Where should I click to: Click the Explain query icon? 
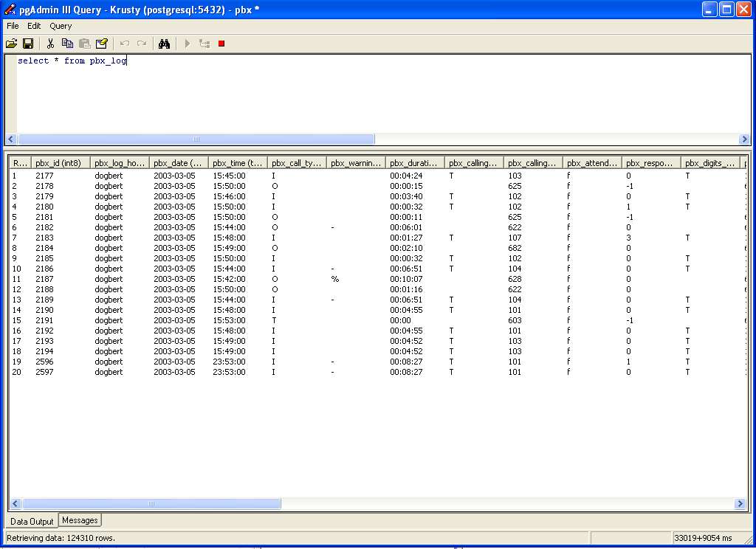click(205, 44)
